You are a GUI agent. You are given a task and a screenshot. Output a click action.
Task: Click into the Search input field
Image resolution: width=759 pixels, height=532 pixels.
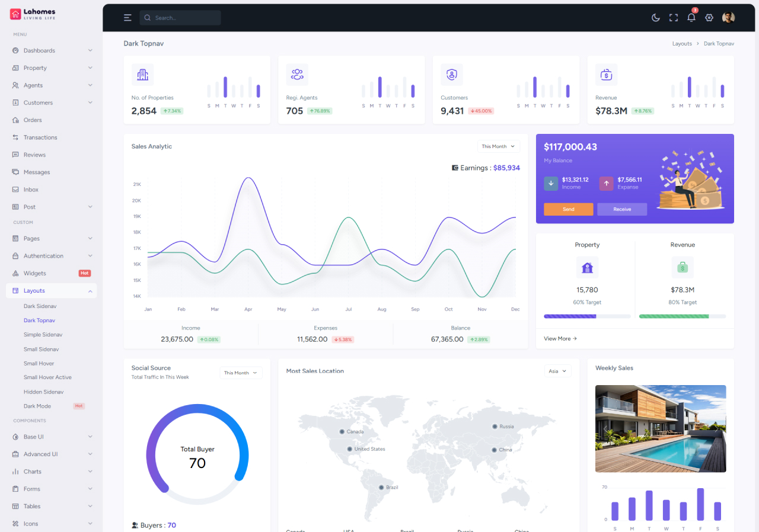180,18
